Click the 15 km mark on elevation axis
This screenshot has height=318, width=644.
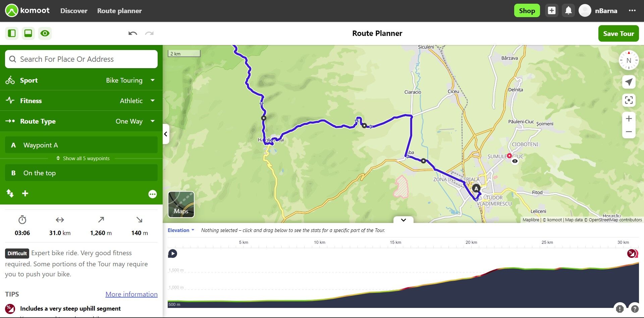(395, 242)
